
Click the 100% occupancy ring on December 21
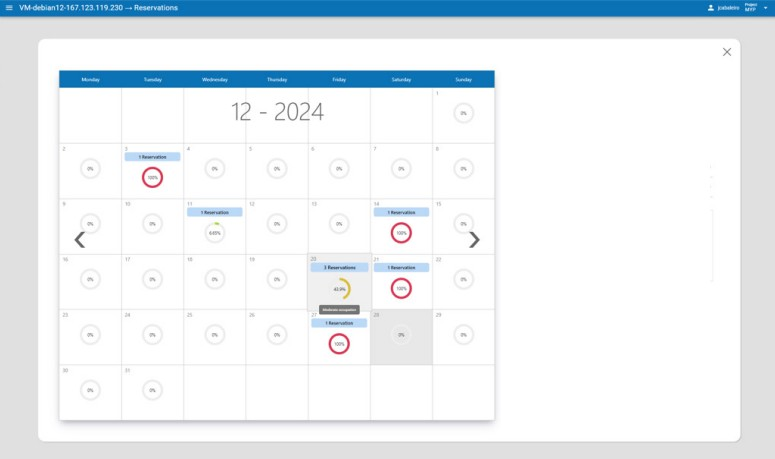[x=401, y=288]
